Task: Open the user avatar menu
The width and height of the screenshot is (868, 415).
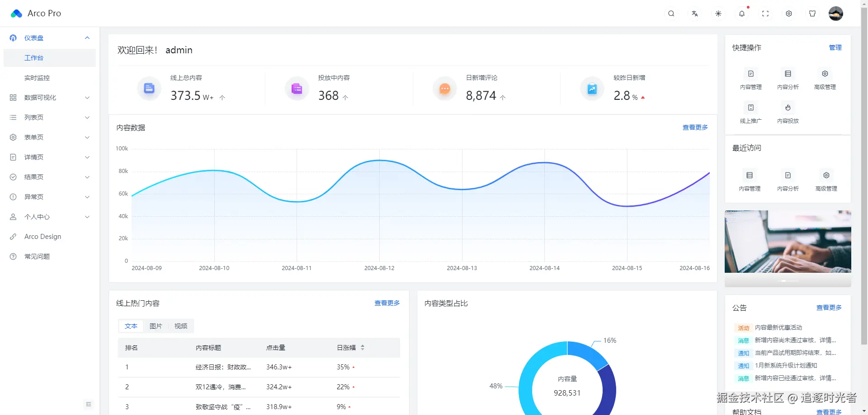Action: tap(835, 14)
